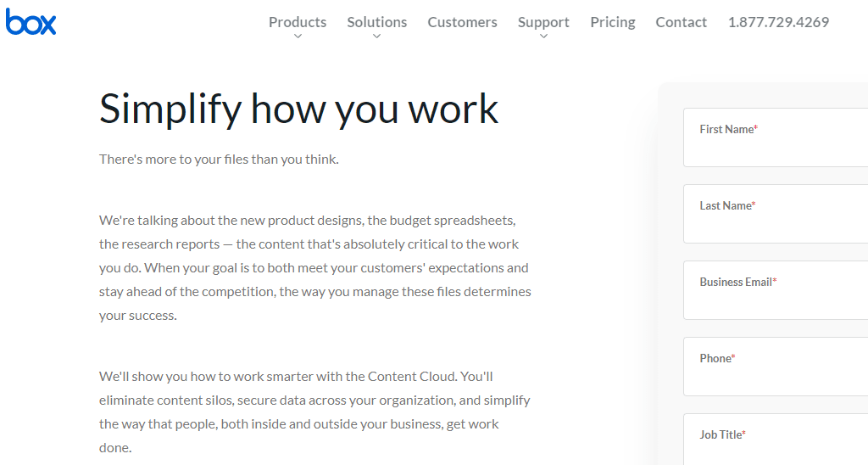
Task: Click the Box logo
Action: coord(31,22)
